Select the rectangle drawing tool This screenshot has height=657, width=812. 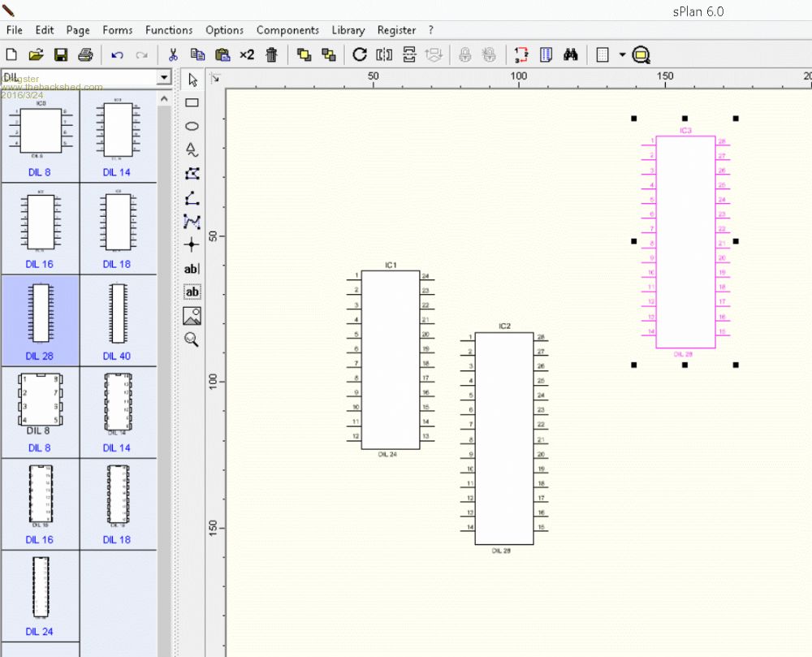point(192,103)
